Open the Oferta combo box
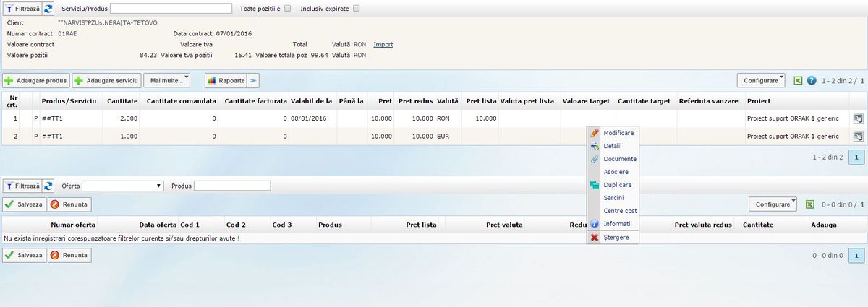Screen dimensions: 868x307 [x=123, y=186]
